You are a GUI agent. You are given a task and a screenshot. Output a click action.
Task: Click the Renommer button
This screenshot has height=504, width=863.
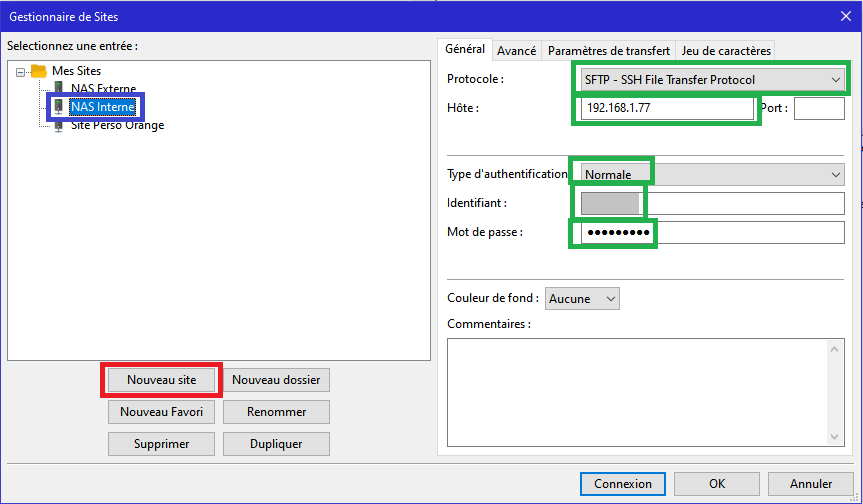[x=276, y=412]
